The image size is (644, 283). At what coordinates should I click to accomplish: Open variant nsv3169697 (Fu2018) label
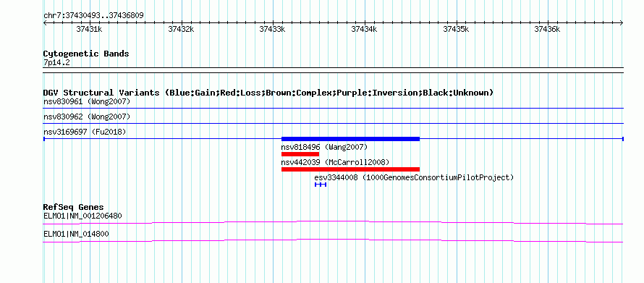[x=85, y=132]
